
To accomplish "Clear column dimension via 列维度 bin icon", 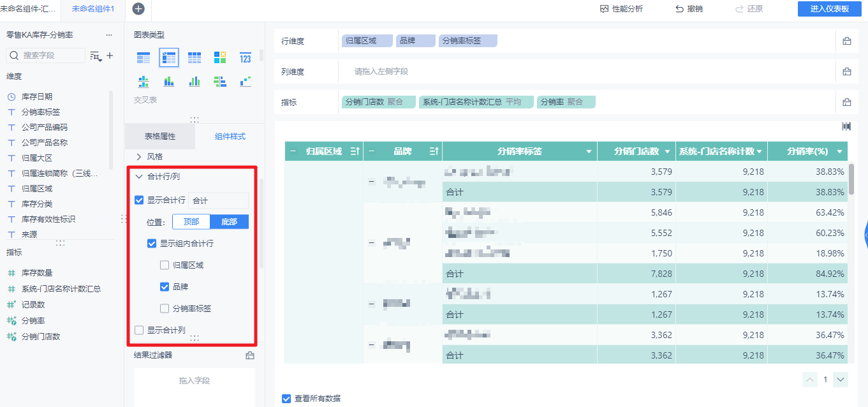I will pyautogui.click(x=847, y=71).
